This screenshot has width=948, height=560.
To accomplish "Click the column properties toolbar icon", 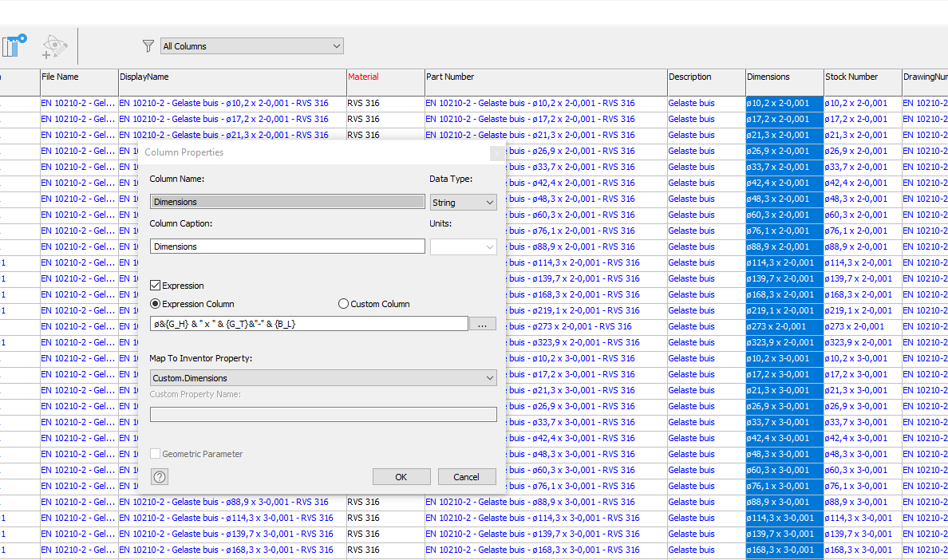I will point(14,45).
